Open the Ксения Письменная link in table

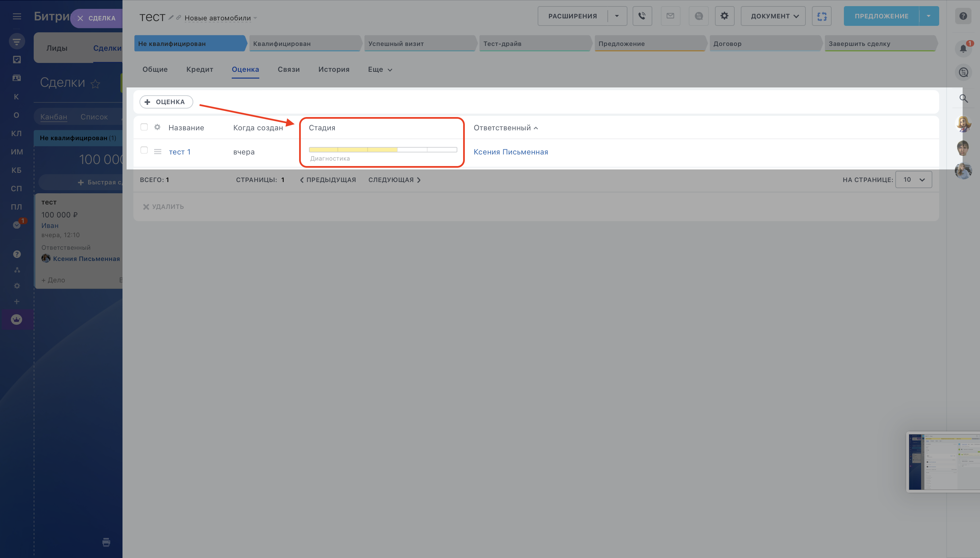pos(510,152)
